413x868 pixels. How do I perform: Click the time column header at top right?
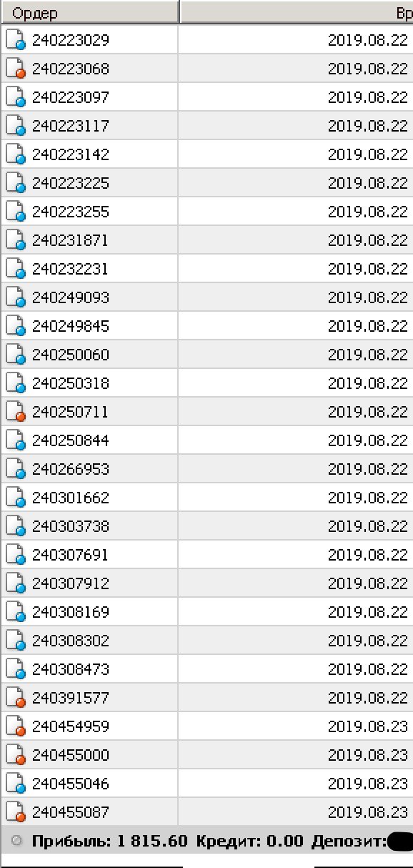[x=297, y=13]
